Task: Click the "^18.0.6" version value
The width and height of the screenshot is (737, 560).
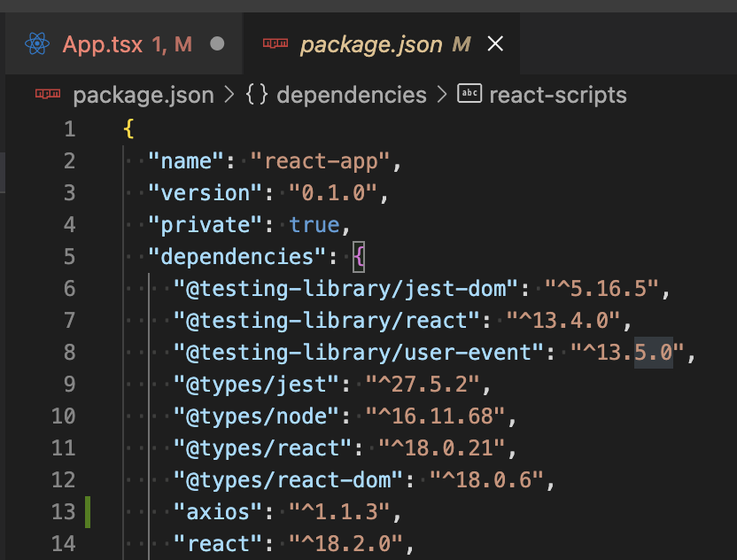Action: coord(486,480)
